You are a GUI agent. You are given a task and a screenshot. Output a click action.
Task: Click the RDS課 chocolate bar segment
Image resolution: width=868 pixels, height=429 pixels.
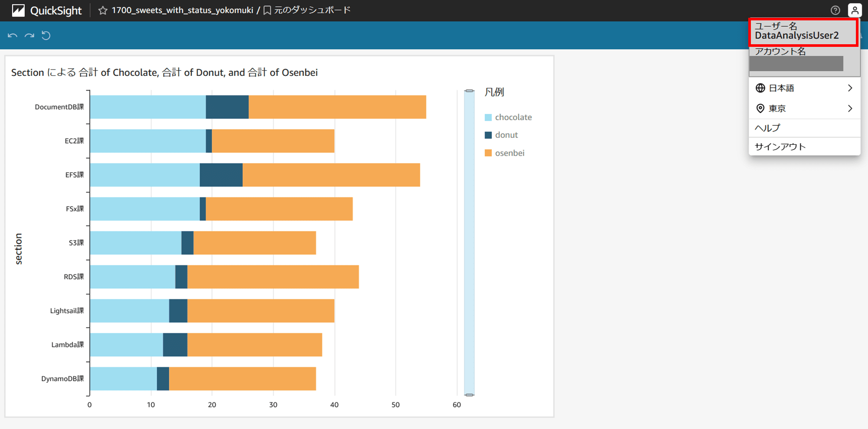pyautogui.click(x=133, y=277)
